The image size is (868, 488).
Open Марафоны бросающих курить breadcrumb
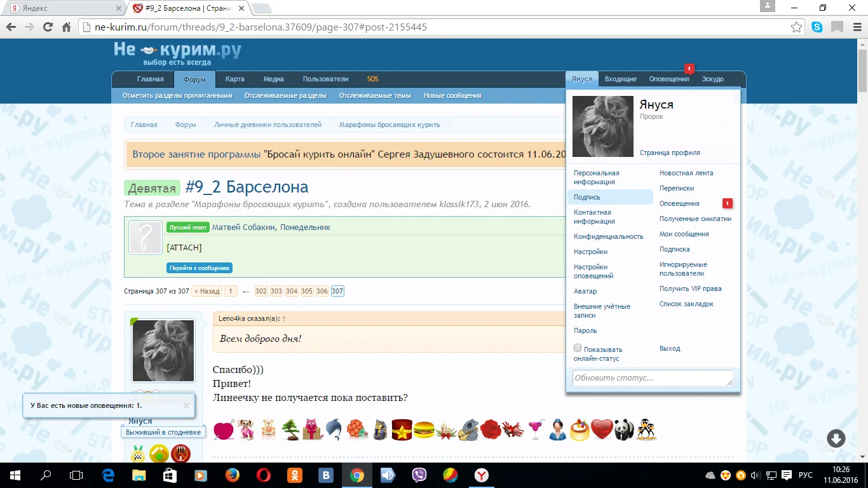390,125
